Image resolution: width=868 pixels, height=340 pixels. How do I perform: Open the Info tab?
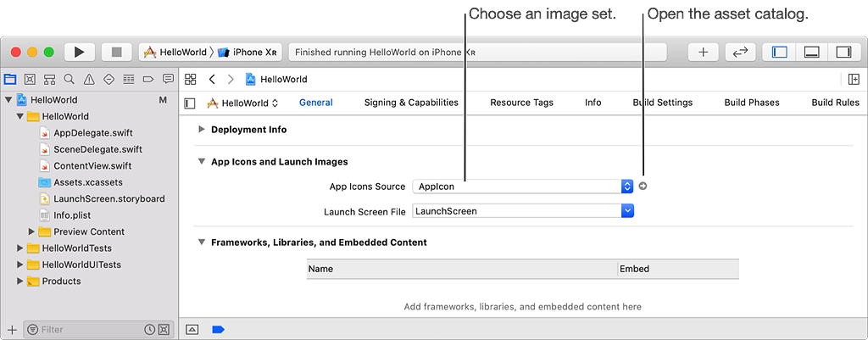coord(593,103)
